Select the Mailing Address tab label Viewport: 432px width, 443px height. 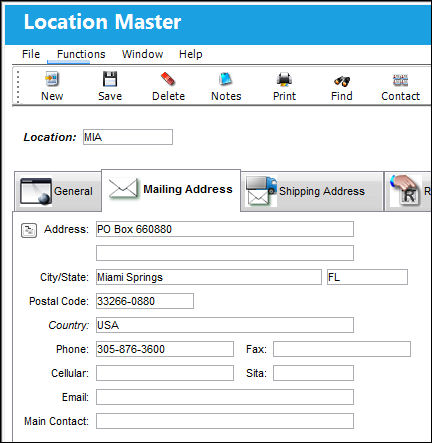(x=188, y=189)
